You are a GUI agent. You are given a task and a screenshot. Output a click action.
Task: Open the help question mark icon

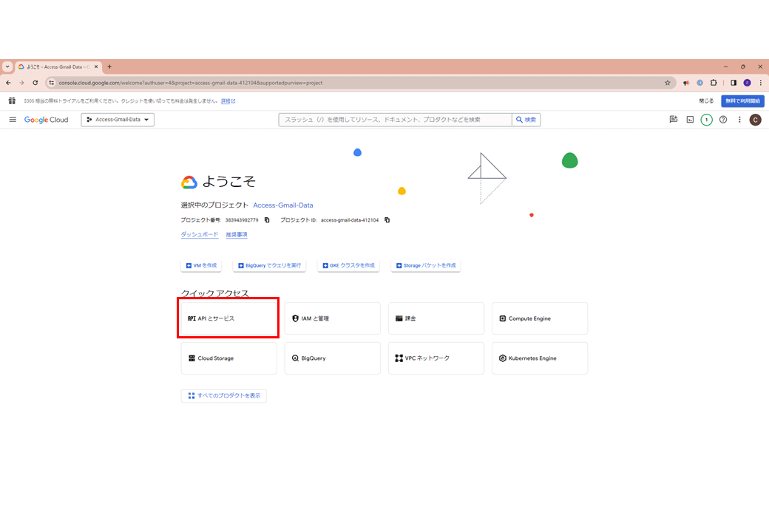723,120
